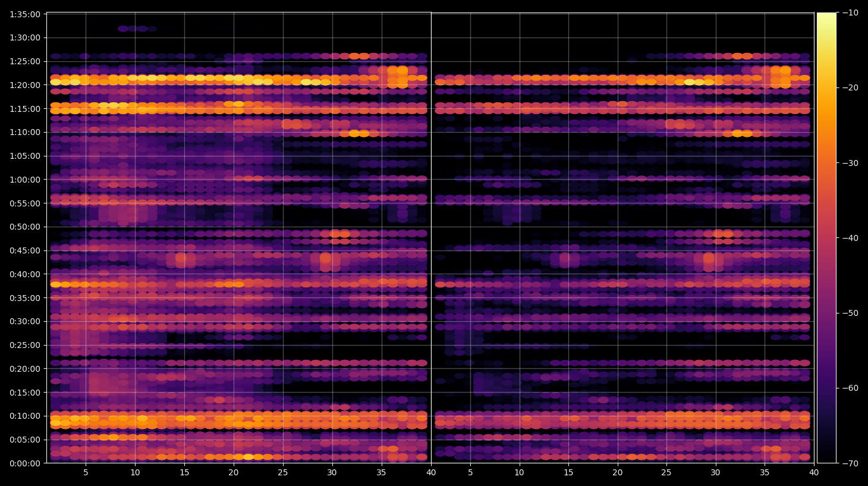Image resolution: width=868 pixels, height=486 pixels.
Task: Select x-axis label 10 under the right heatmap
Action: click(x=520, y=473)
